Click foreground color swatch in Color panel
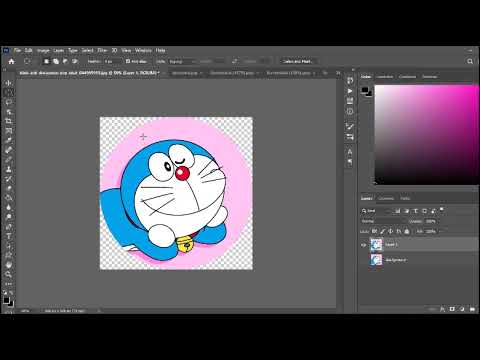The image size is (480, 360). pos(365,90)
